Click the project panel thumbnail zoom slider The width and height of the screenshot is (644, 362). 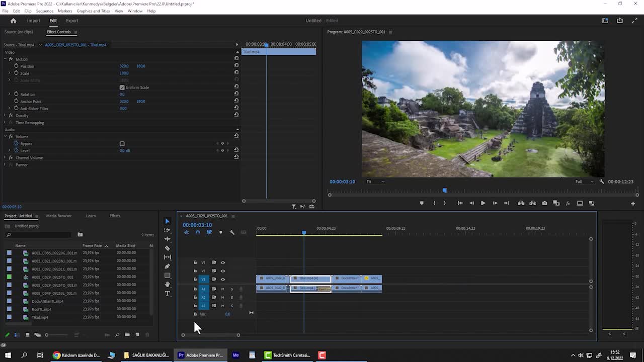tap(46, 335)
